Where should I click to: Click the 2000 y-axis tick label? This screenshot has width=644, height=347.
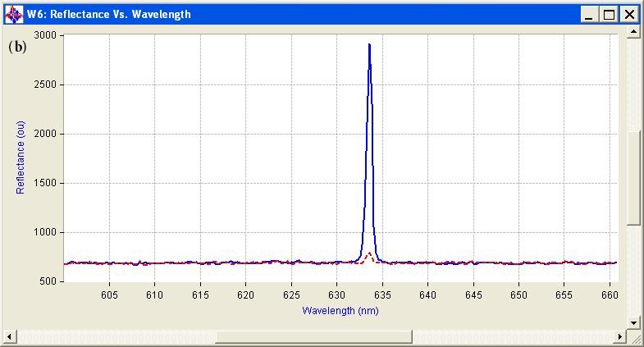45,134
